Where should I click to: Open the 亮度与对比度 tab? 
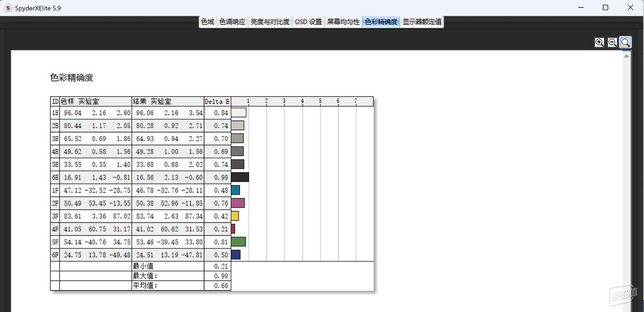click(x=270, y=22)
